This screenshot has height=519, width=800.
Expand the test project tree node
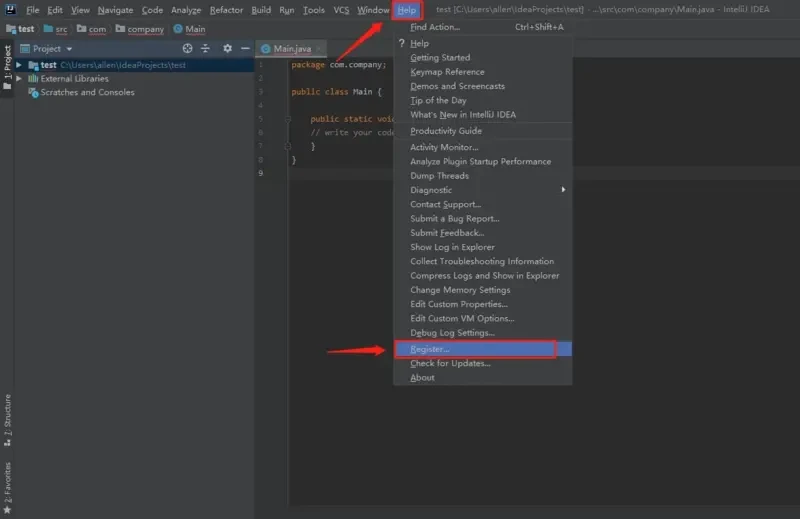pyautogui.click(x=19, y=64)
